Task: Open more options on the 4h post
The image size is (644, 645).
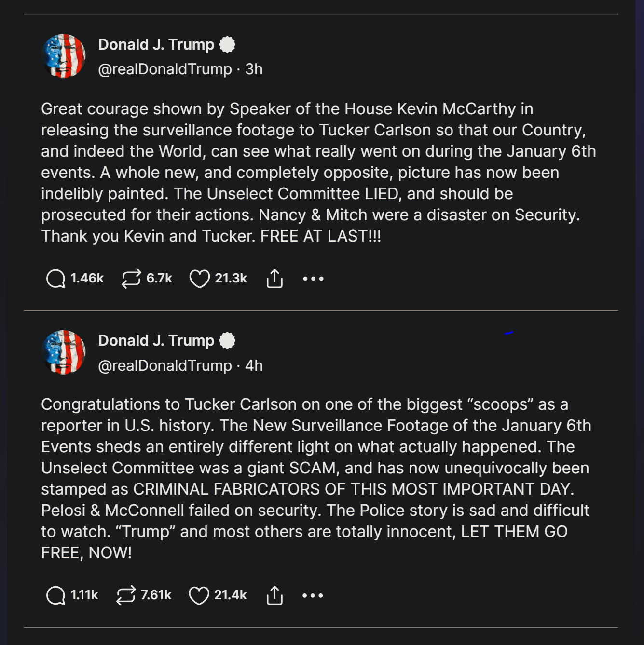Action: tap(313, 595)
